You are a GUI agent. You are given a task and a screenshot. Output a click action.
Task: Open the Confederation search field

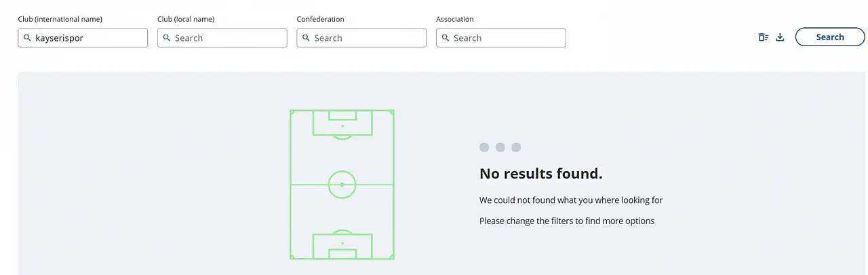pyautogui.click(x=368, y=38)
